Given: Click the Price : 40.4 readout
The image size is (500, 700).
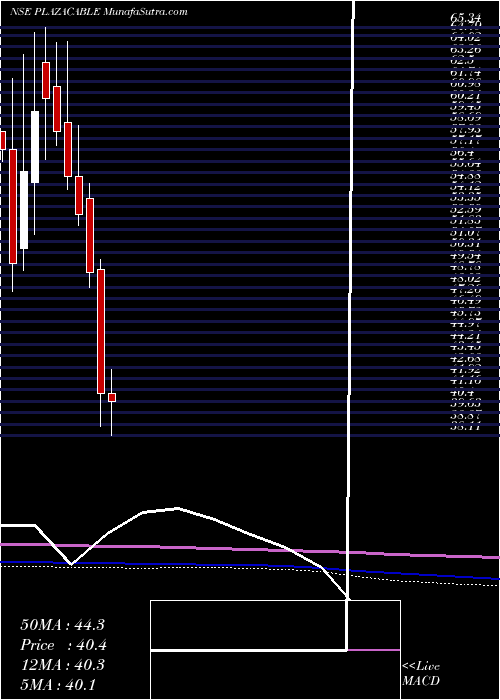Looking at the screenshot, I should click(x=63, y=645).
